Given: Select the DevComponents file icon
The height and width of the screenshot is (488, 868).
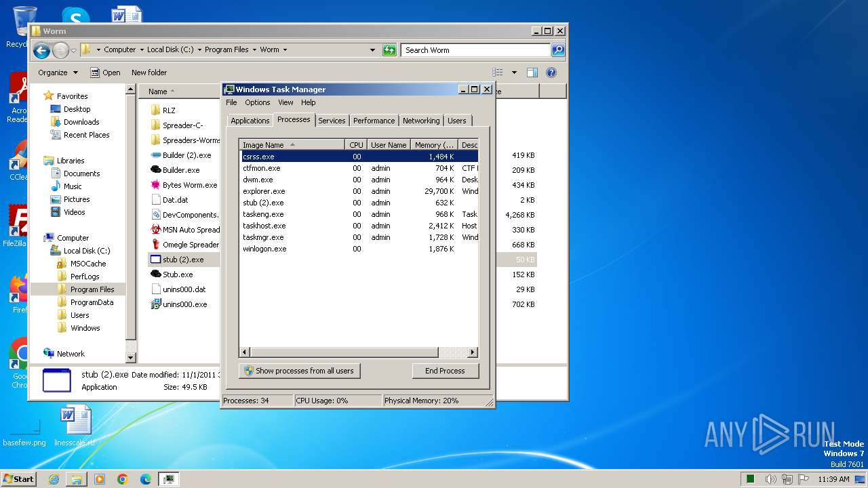Looking at the screenshot, I should 155,215.
